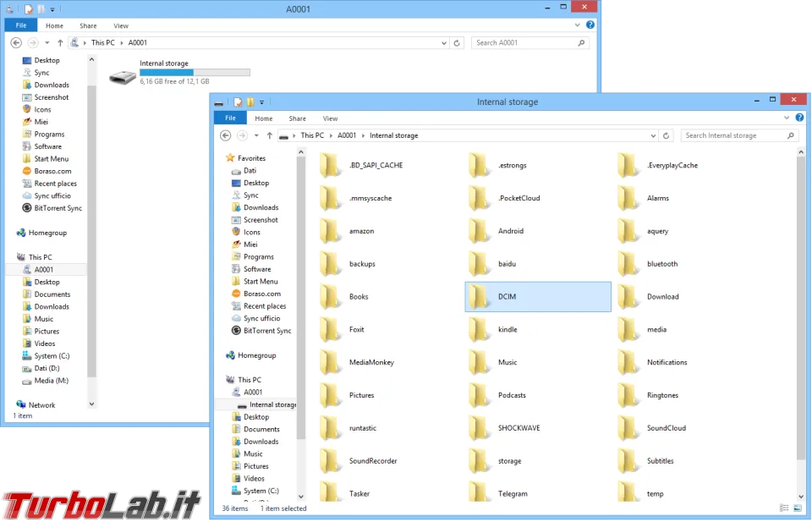Open the File menu in Internal storage window

pos(230,118)
